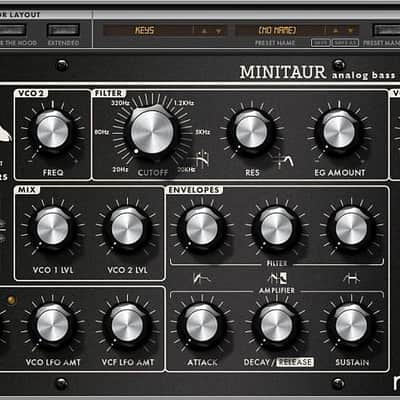The height and width of the screenshot is (400, 400).
Task: Click the FILTER section header label
Action: (109, 93)
